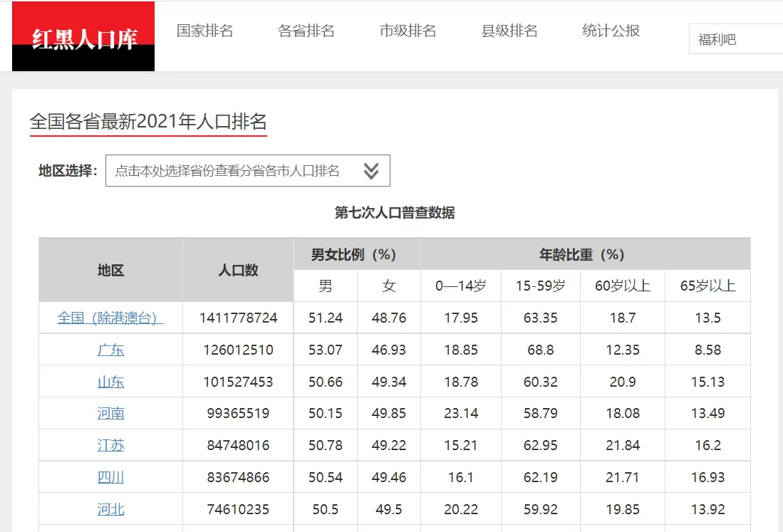Select Guangdong female ratio 46.93
The width and height of the screenshot is (783, 532).
tap(389, 350)
